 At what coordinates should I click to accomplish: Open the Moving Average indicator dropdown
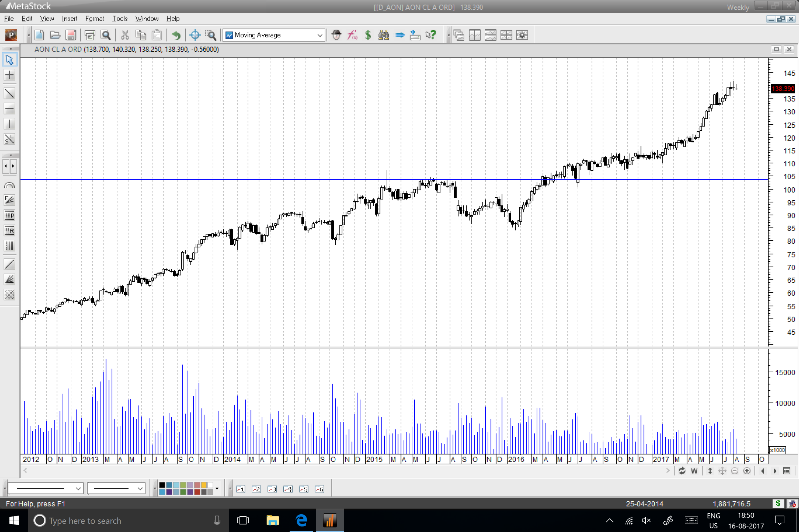point(320,35)
